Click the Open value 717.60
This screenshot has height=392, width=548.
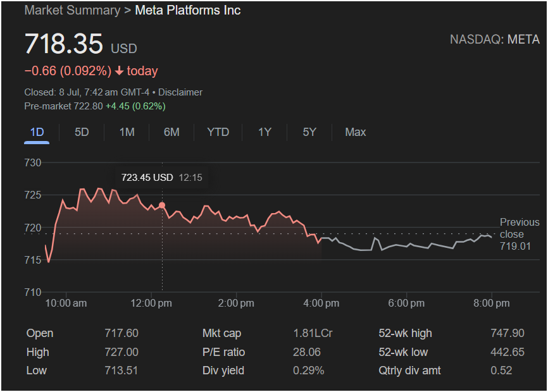[x=121, y=333]
